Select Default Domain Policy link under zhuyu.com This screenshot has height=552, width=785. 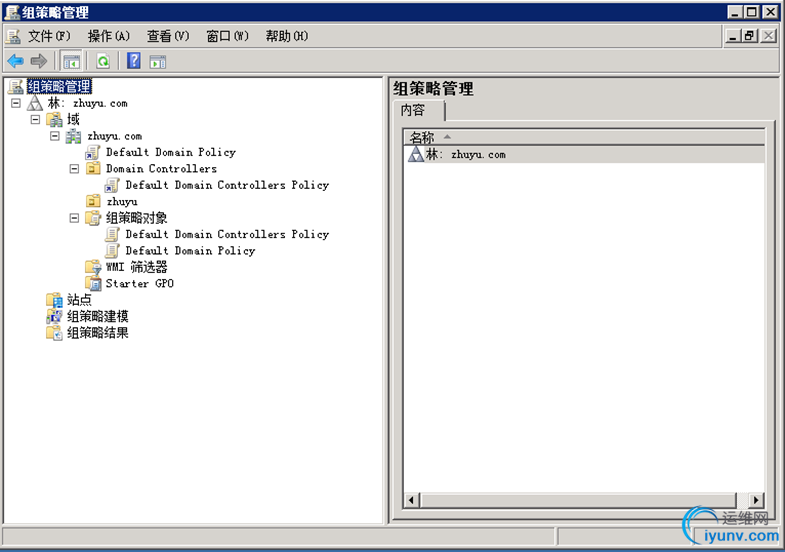tap(171, 152)
